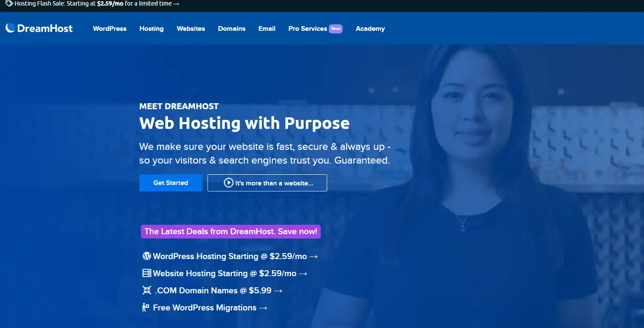The width and height of the screenshot is (644, 328).
Task: Open the WordPress menu in navigation bar
Action: (110, 29)
